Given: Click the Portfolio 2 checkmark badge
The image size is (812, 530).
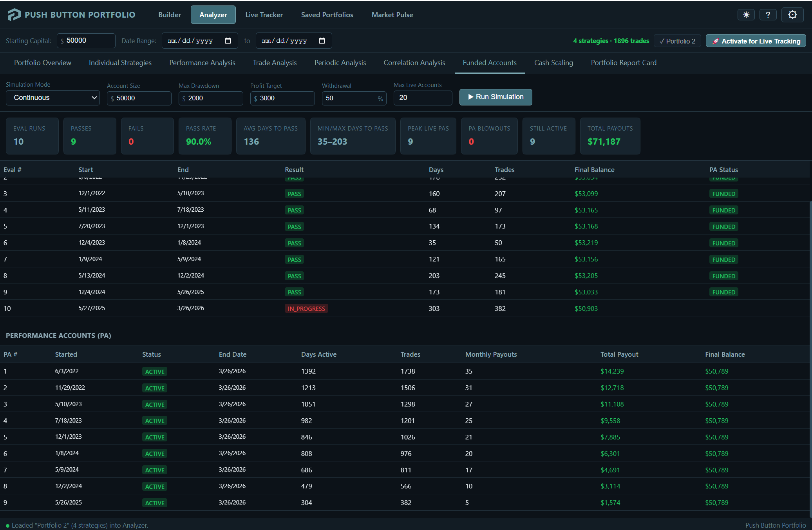Looking at the screenshot, I should pos(677,41).
